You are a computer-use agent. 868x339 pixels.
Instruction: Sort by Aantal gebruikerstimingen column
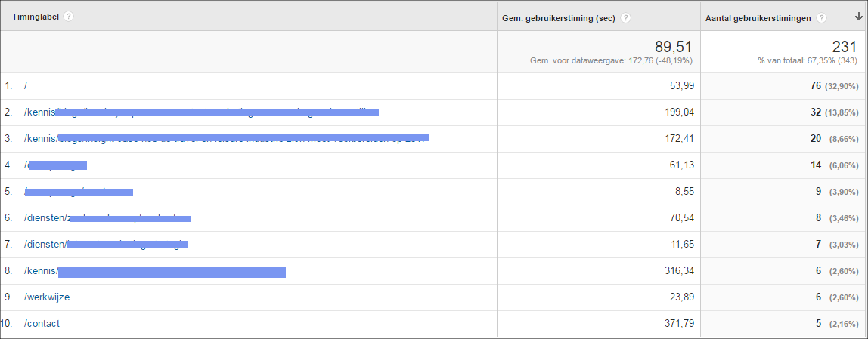coord(758,18)
